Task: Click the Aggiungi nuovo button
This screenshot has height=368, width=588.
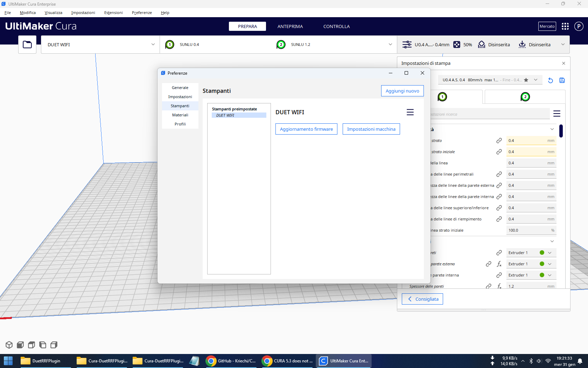Action: (x=402, y=91)
